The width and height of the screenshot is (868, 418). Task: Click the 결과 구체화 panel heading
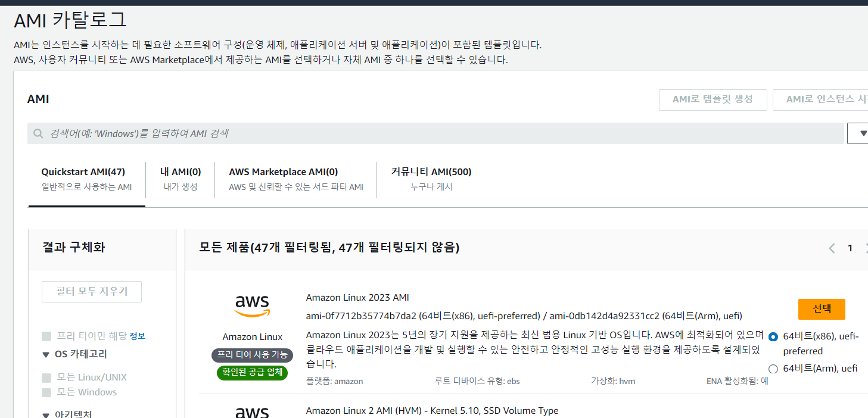74,247
